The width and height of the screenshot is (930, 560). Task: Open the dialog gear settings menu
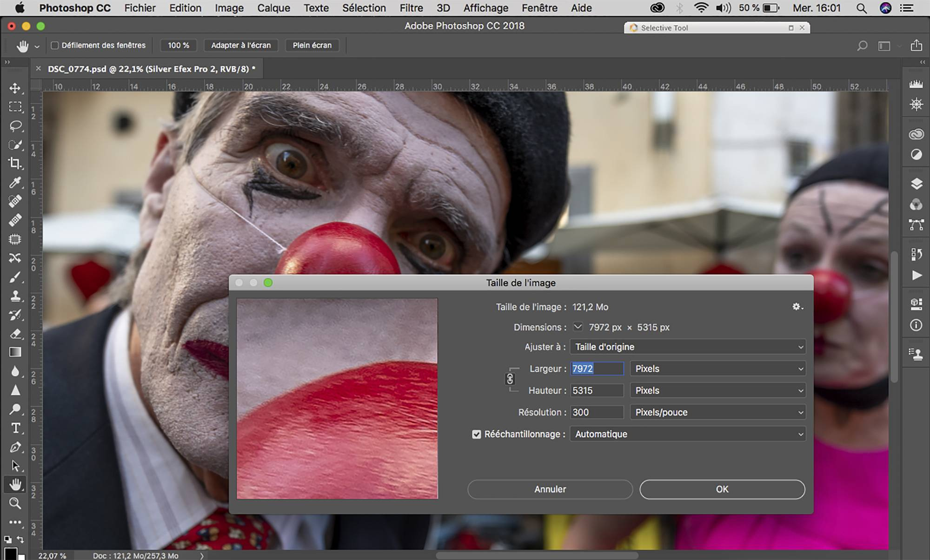797,307
